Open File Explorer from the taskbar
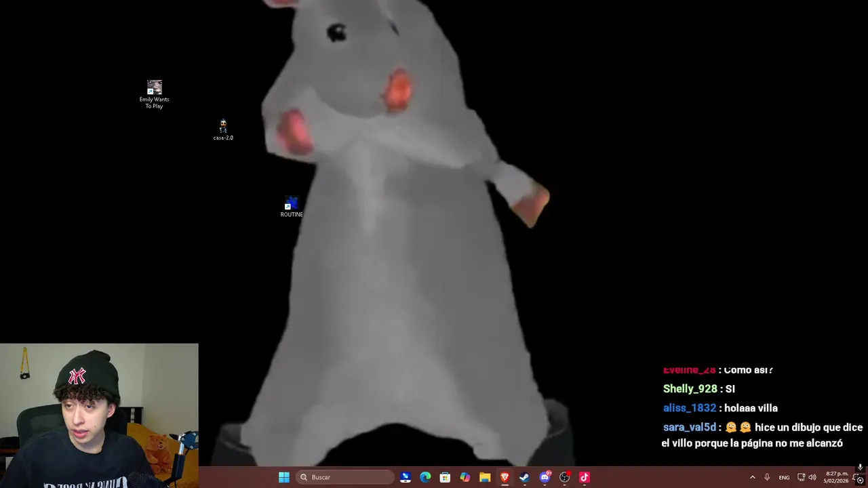 pos(485,477)
